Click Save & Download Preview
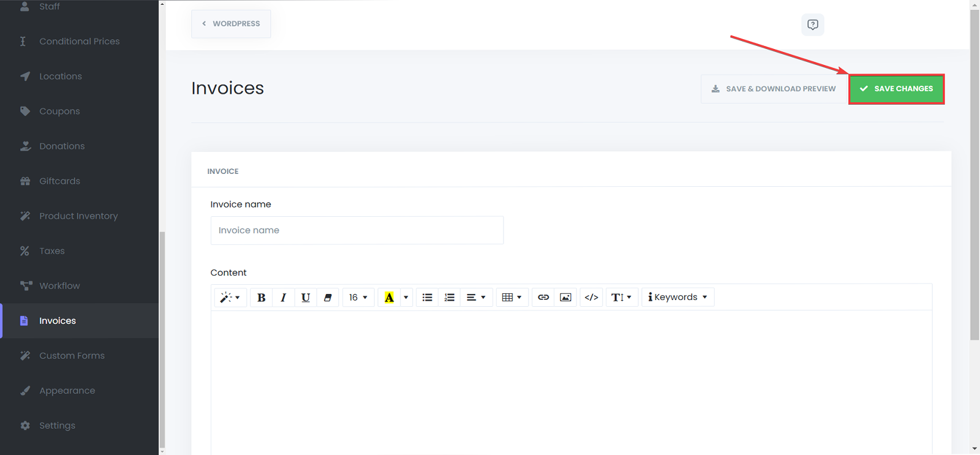The image size is (980, 455). [x=774, y=89]
